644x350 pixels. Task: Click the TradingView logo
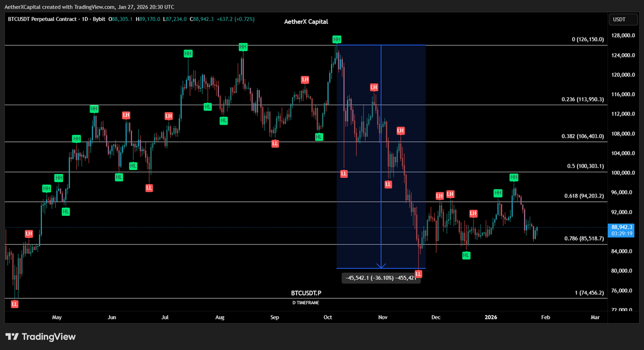point(41,337)
